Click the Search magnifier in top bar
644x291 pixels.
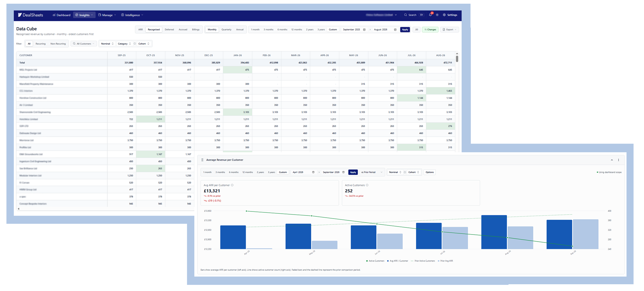(406, 15)
